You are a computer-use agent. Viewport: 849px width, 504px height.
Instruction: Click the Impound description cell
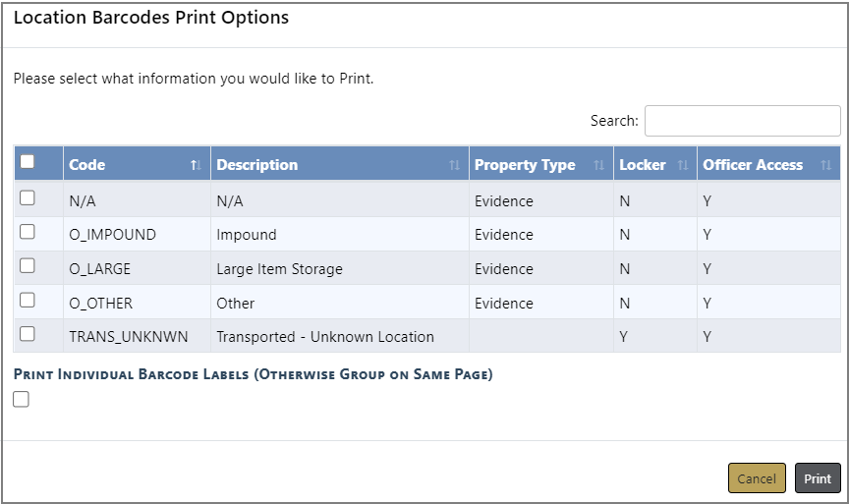pos(247,235)
